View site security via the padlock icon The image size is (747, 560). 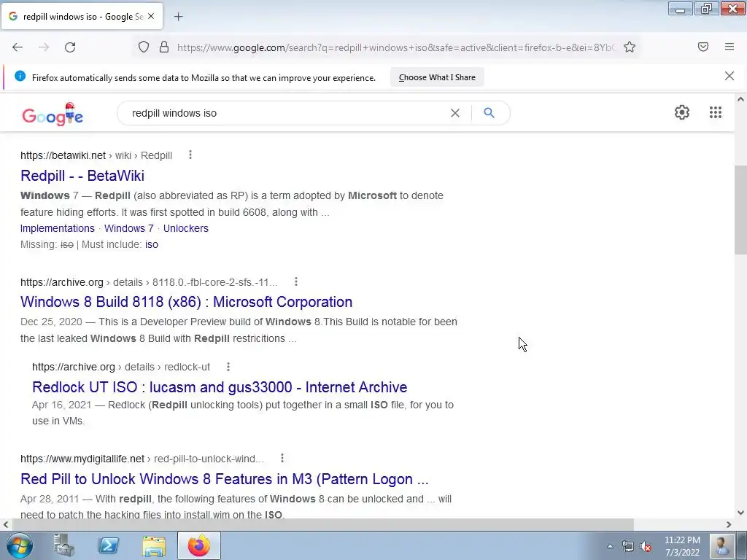164,47
